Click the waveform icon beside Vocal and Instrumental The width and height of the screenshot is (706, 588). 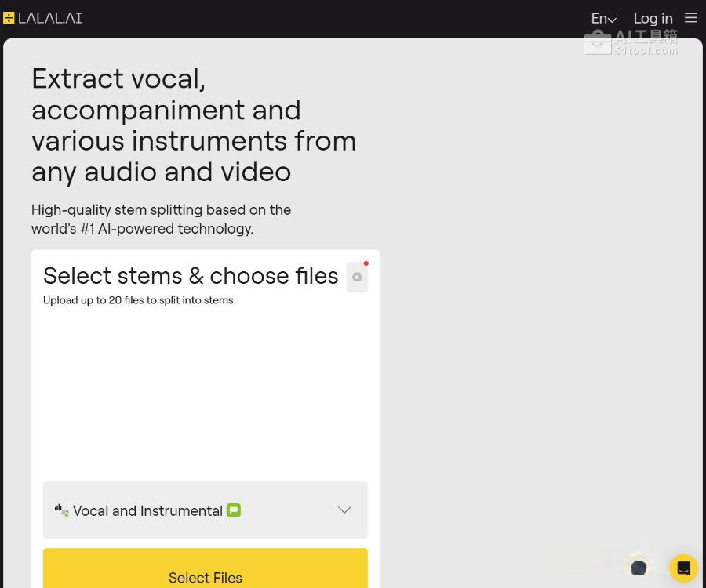61,510
